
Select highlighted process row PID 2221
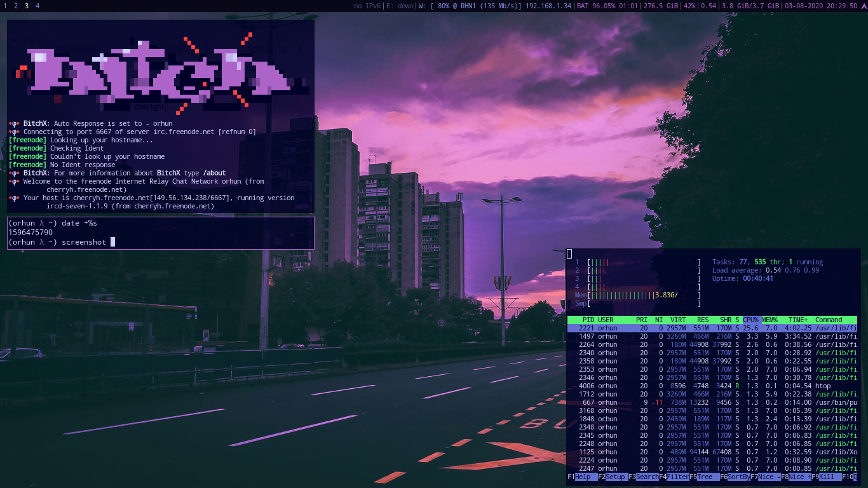(x=712, y=328)
